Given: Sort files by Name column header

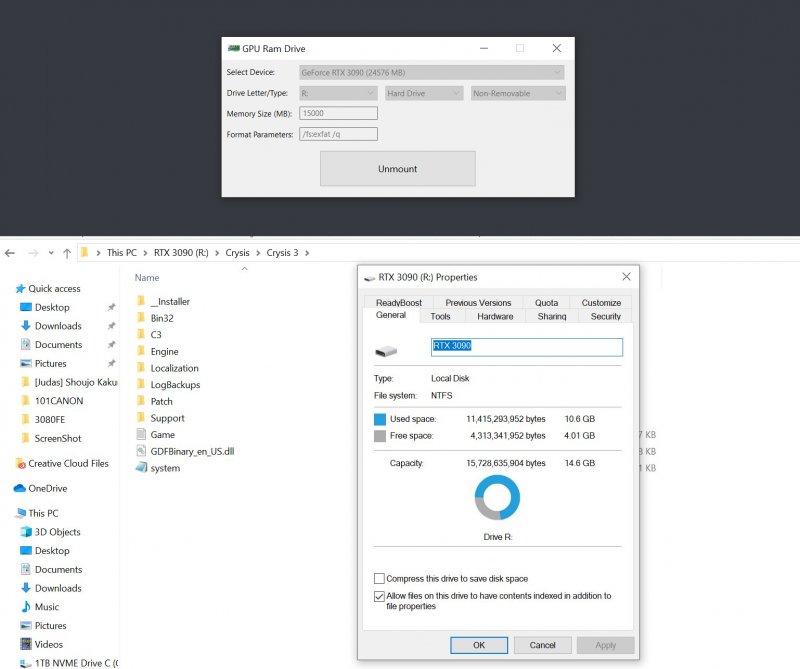Looking at the screenshot, I should [147, 278].
